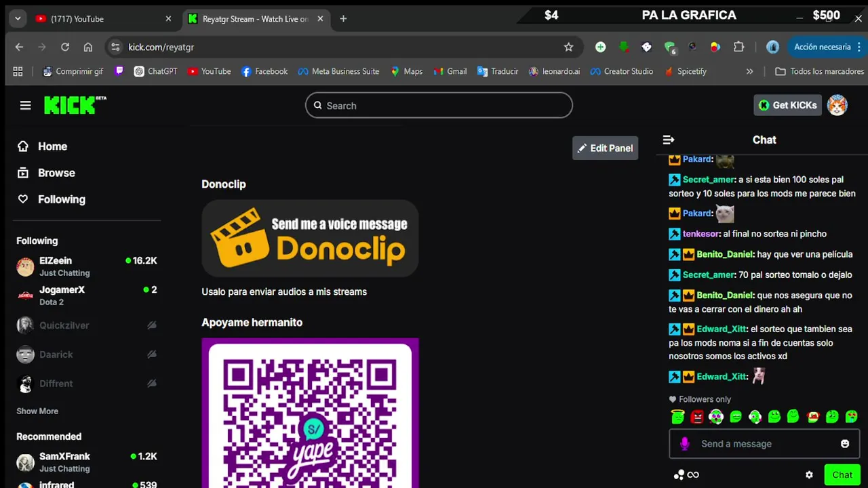
Task: Open Chrome profile avatar
Action: (772, 47)
